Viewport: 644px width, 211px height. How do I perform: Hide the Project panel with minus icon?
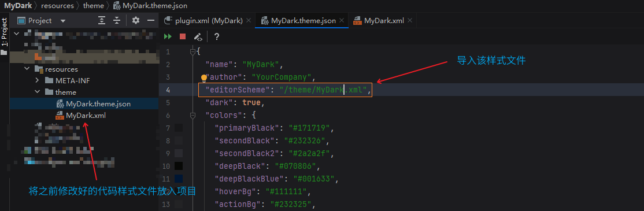[x=151, y=21]
